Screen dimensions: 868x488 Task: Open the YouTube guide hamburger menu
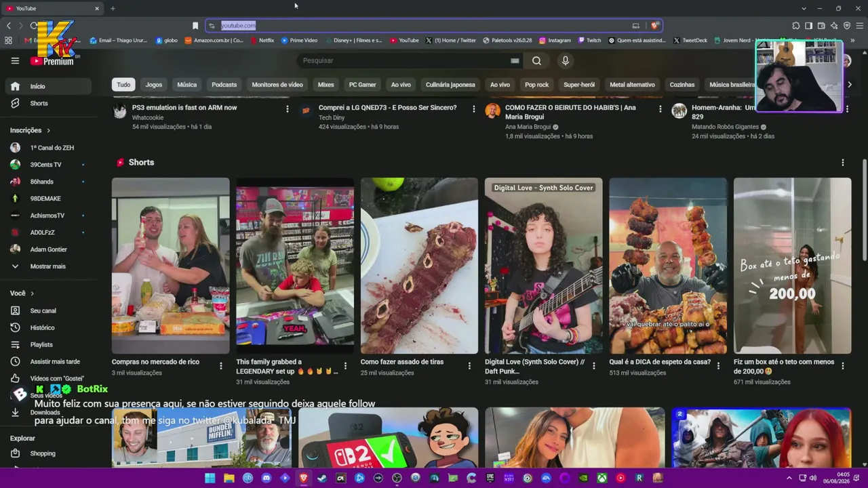(x=15, y=60)
